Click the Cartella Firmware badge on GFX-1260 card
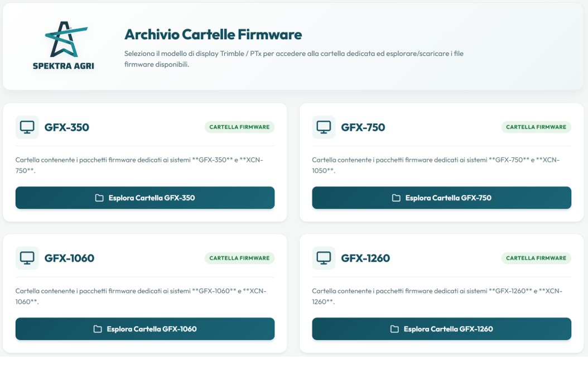The image size is (588, 369). click(536, 258)
